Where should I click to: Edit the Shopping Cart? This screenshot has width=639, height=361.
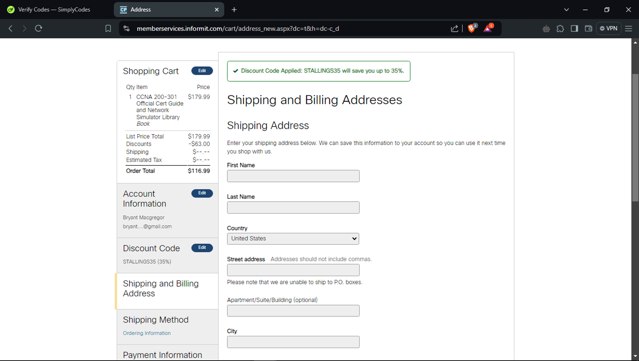coord(202,70)
